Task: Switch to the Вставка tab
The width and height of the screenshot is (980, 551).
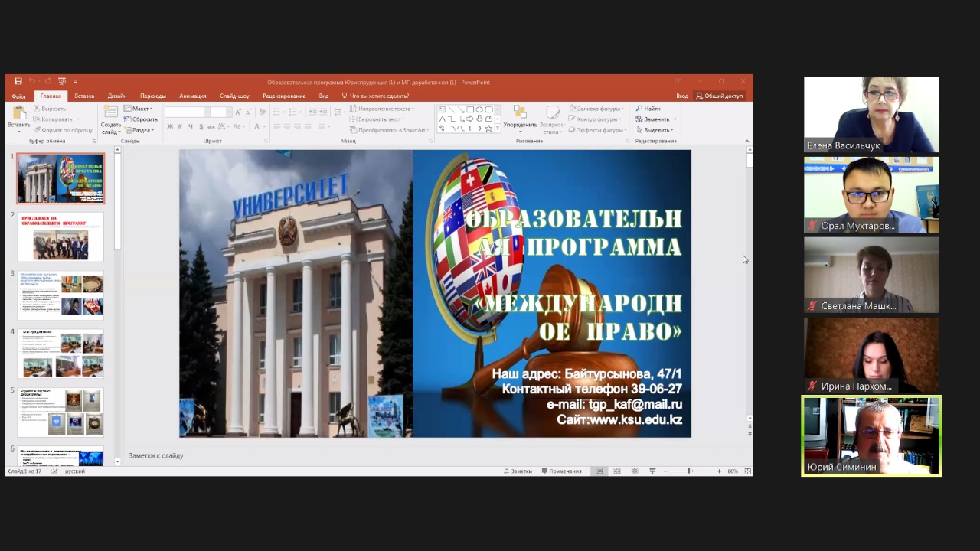Action: 84,96
